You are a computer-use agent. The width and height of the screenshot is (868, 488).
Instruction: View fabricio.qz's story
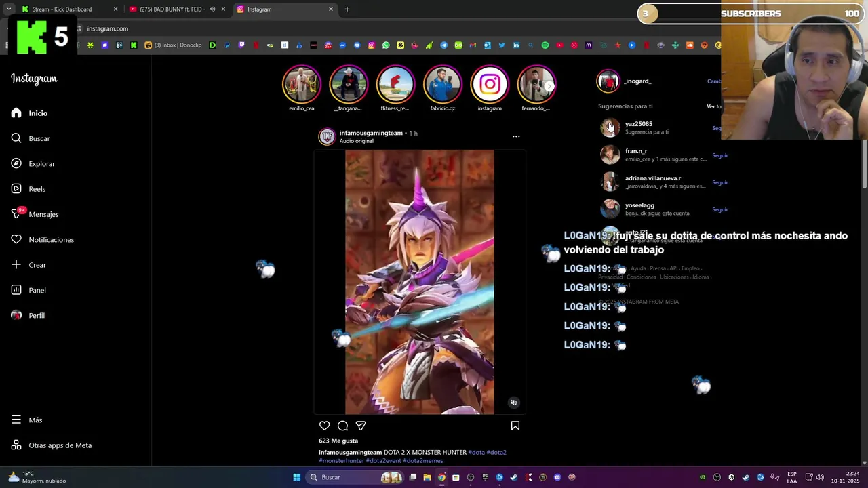click(443, 84)
